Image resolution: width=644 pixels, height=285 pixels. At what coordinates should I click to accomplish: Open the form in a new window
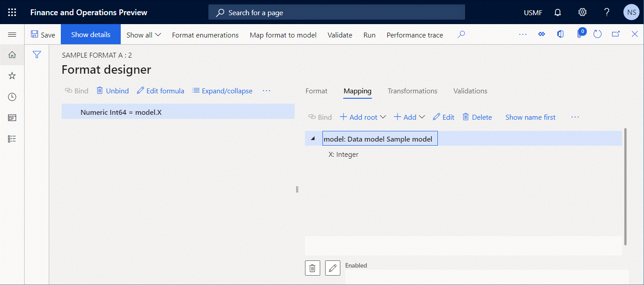click(x=616, y=34)
